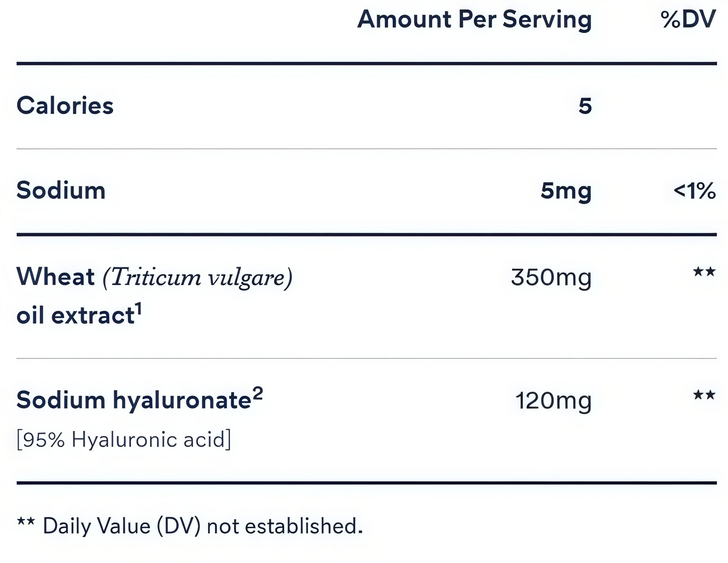Click the 120mg amount value
The width and height of the screenshot is (728, 563).
click(x=553, y=401)
